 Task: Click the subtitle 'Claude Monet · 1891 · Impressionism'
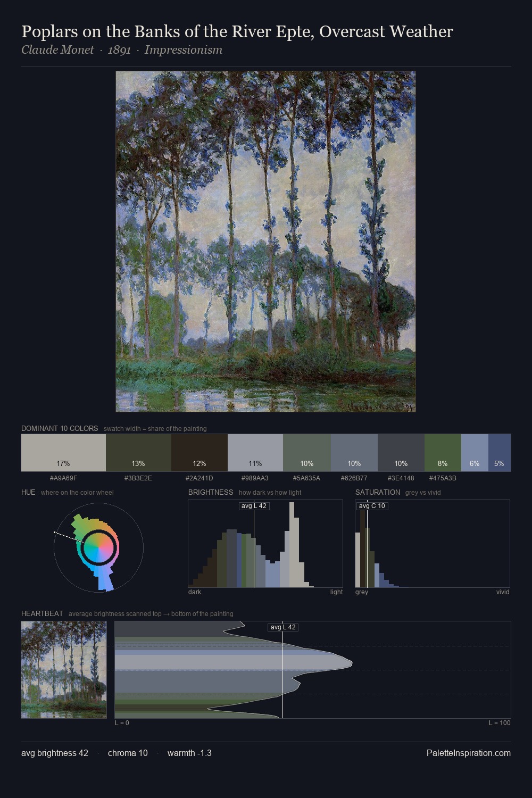coord(122,50)
